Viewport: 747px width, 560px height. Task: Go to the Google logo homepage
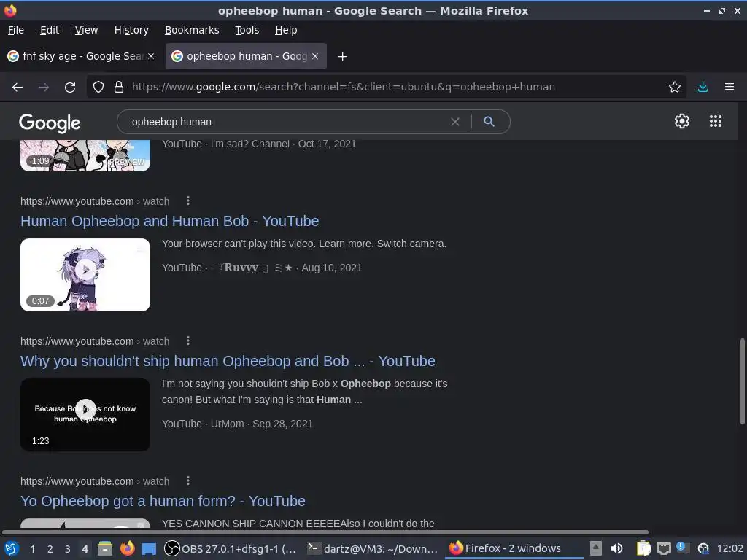(50, 123)
